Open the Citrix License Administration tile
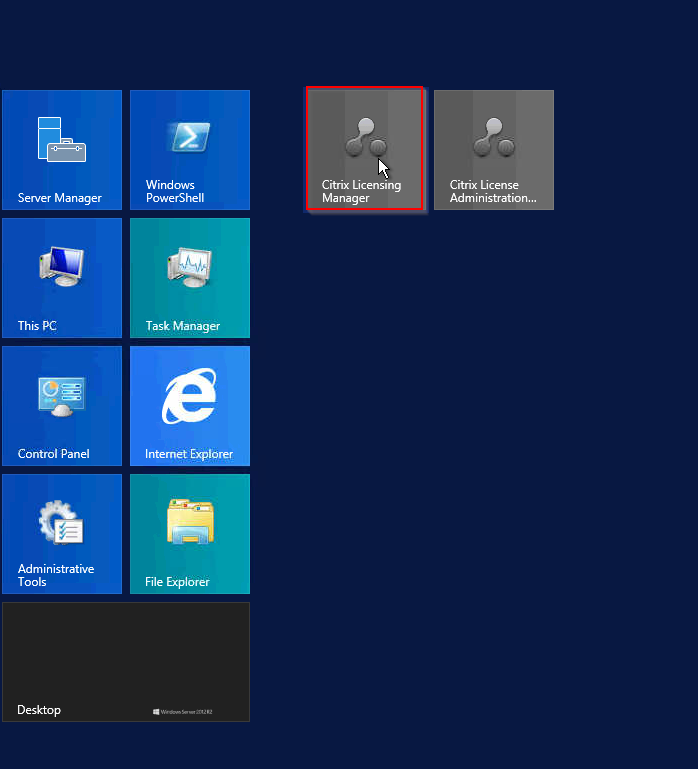 tap(494, 150)
